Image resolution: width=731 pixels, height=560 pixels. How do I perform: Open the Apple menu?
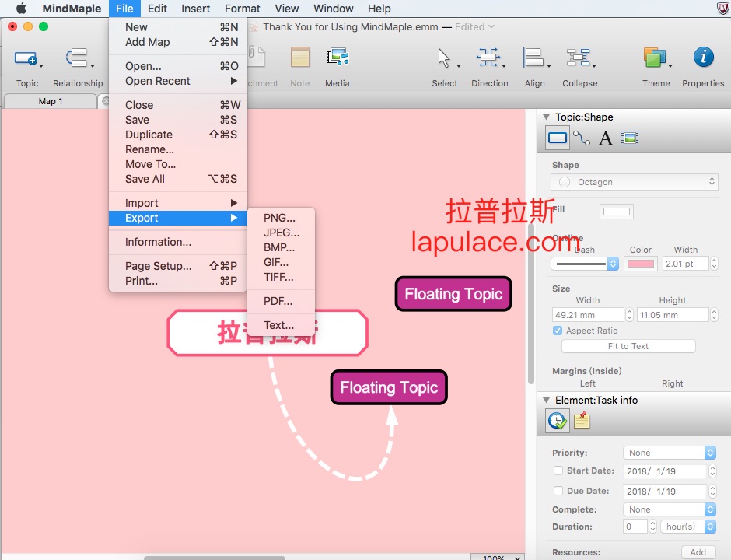tap(22, 9)
